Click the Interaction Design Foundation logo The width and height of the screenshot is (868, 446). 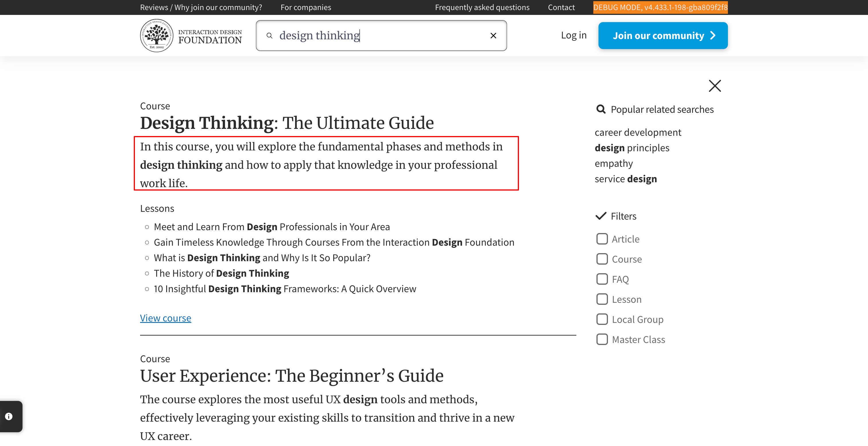(191, 36)
